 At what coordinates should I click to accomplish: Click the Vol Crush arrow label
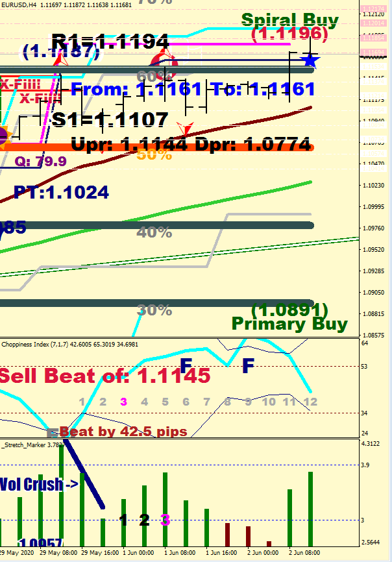tap(39, 484)
